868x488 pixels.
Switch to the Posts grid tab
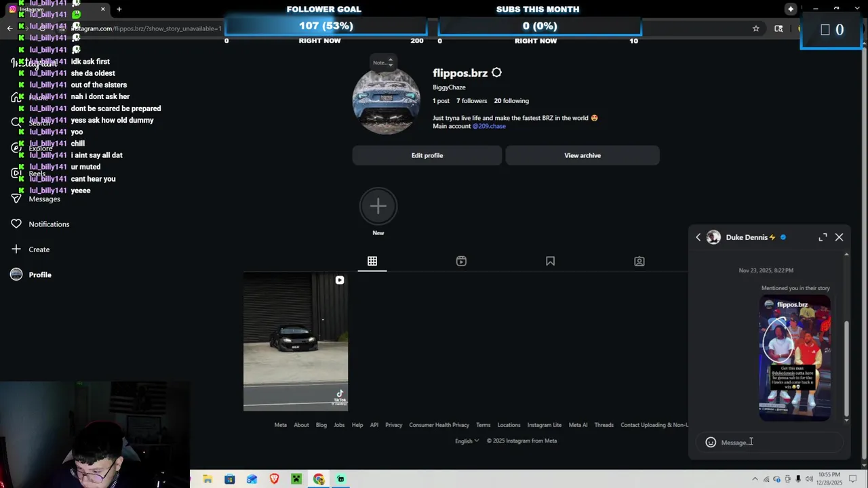click(x=372, y=261)
